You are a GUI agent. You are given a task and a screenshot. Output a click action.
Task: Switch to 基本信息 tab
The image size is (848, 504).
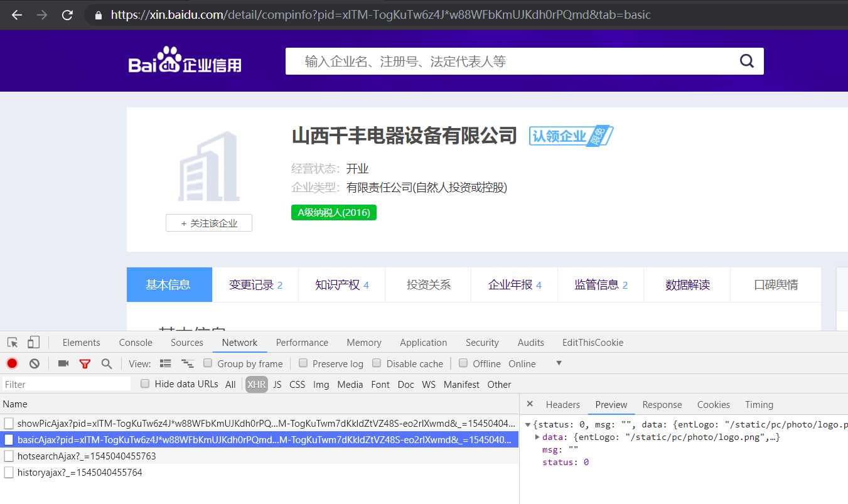[169, 285]
